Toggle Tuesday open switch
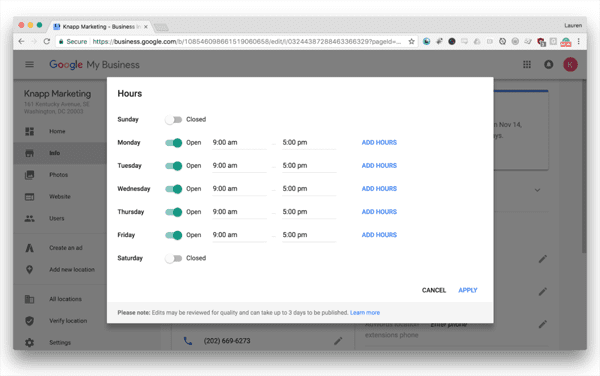The image size is (600, 376). coord(173,166)
